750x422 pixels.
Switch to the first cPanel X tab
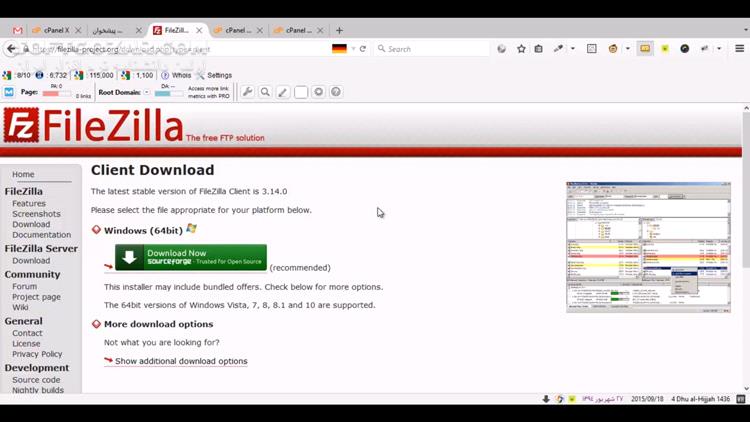52,30
